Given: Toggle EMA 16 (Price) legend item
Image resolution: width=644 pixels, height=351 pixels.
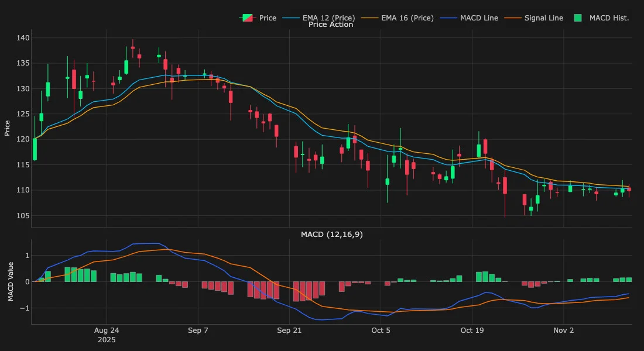Looking at the screenshot, I should click(397, 18).
